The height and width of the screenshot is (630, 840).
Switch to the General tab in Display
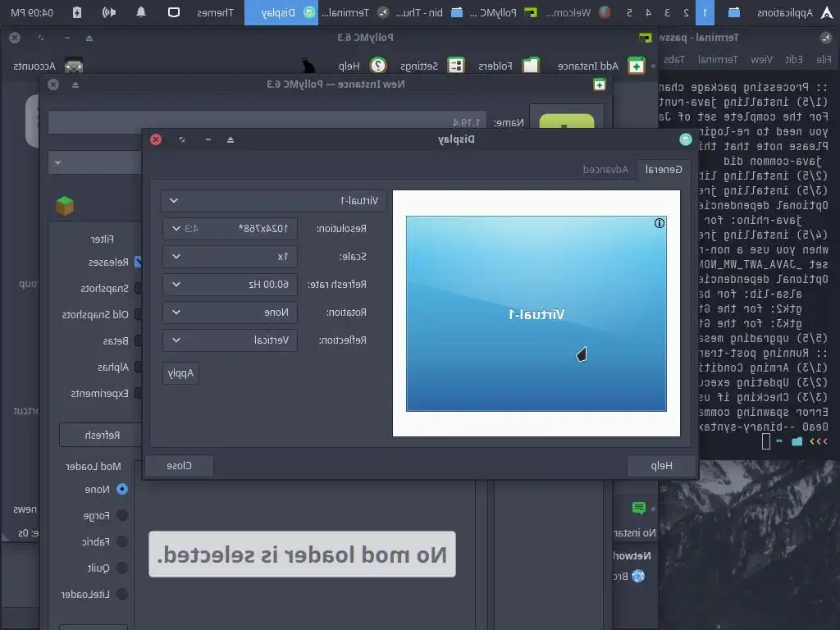click(663, 170)
